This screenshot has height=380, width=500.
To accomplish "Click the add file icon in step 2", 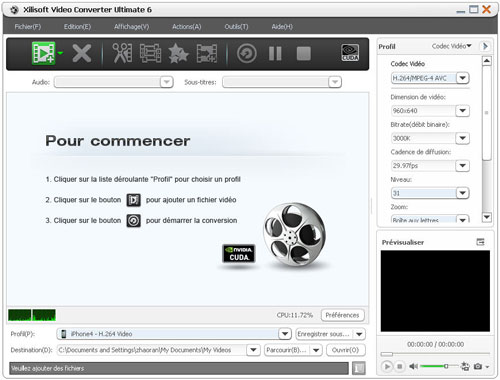I will (x=133, y=200).
